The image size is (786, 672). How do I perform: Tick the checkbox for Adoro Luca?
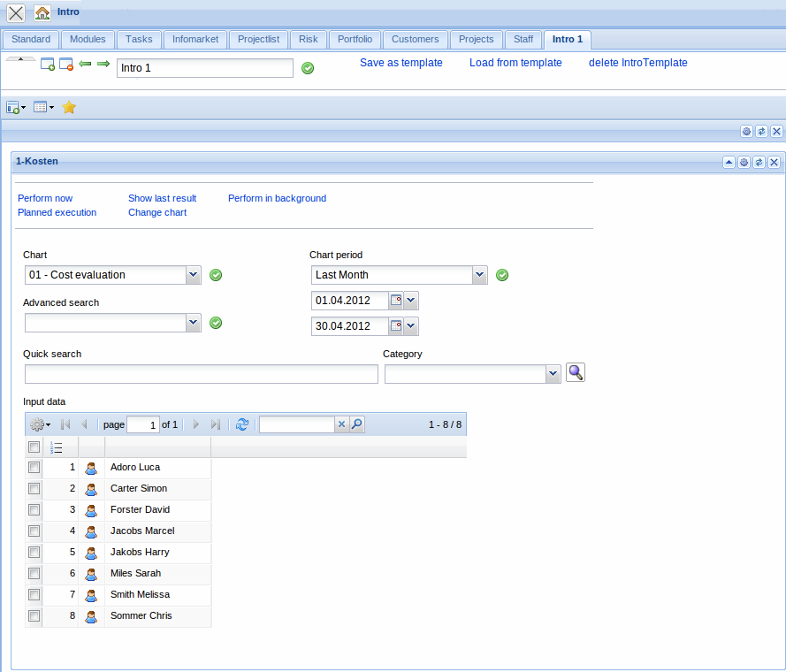(x=34, y=467)
